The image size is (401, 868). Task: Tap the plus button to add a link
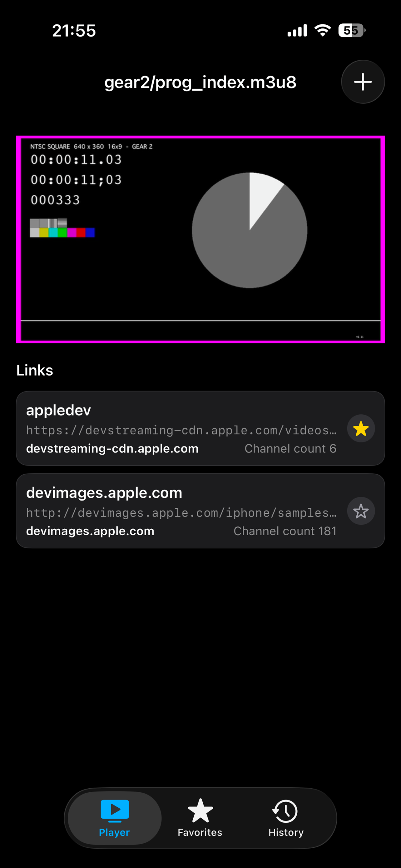(x=363, y=82)
